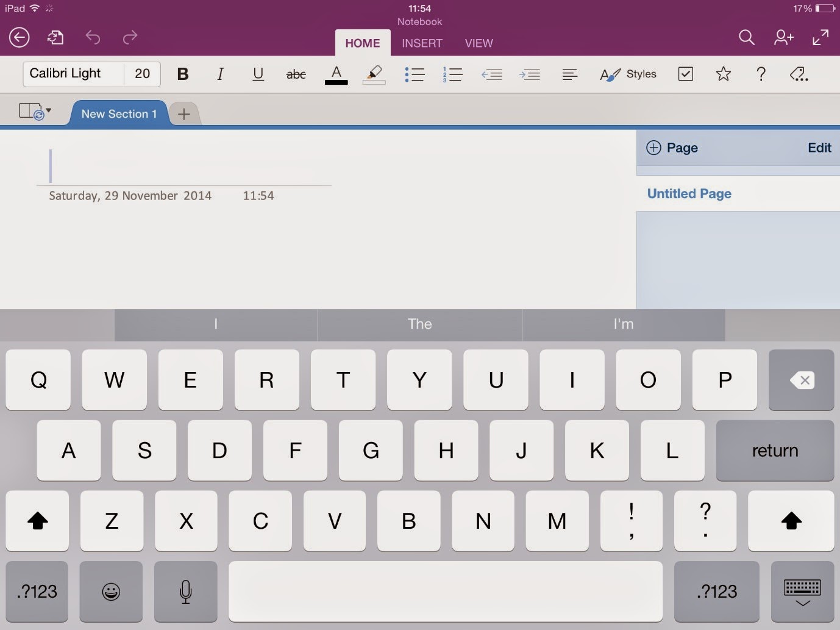Tap the Q key
The width and height of the screenshot is (840, 630).
tap(38, 380)
